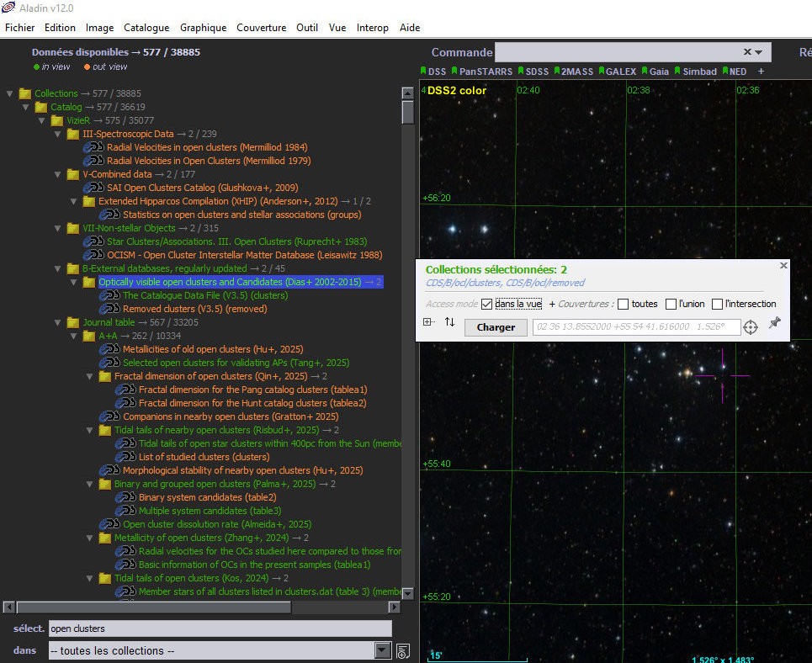Image resolution: width=812 pixels, height=663 pixels.
Task: Click the DSS bookmark
Action: point(433,72)
